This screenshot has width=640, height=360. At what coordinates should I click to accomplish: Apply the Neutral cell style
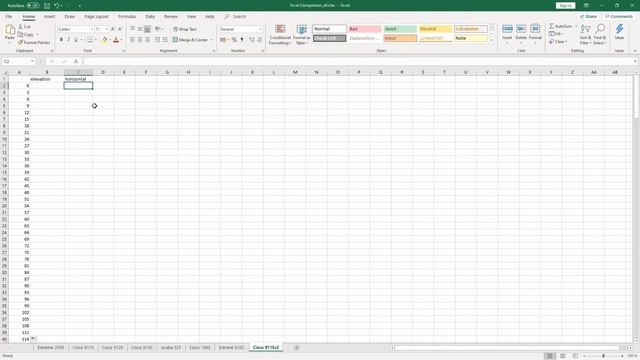[x=436, y=29]
